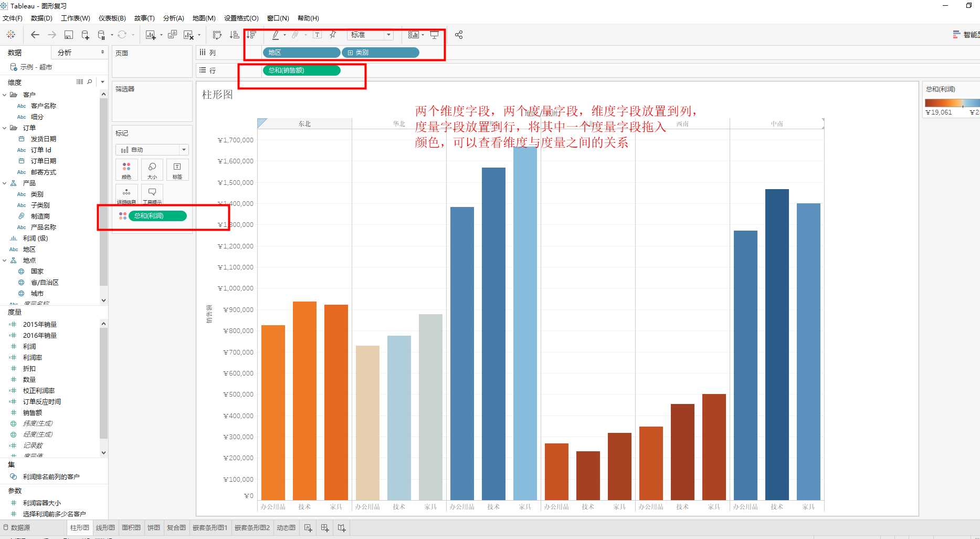This screenshot has height=539, width=980.
Task: Click the highlight pen icon
Action: point(276,35)
